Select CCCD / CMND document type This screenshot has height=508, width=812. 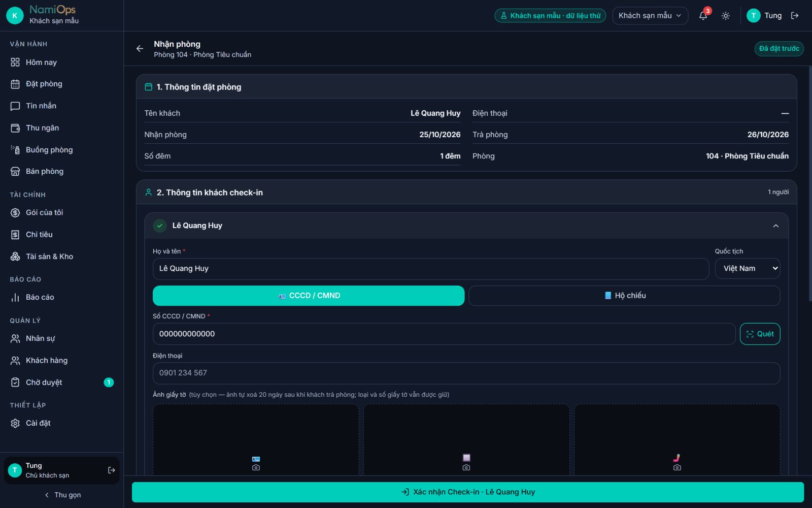coord(309,296)
